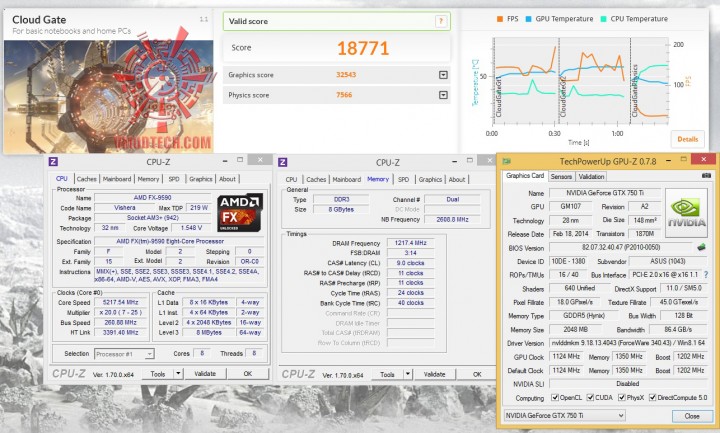The height and width of the screenshot is (433, 720).
Task: Click the Close button in GPU-Z
Action: pos(692,416)
